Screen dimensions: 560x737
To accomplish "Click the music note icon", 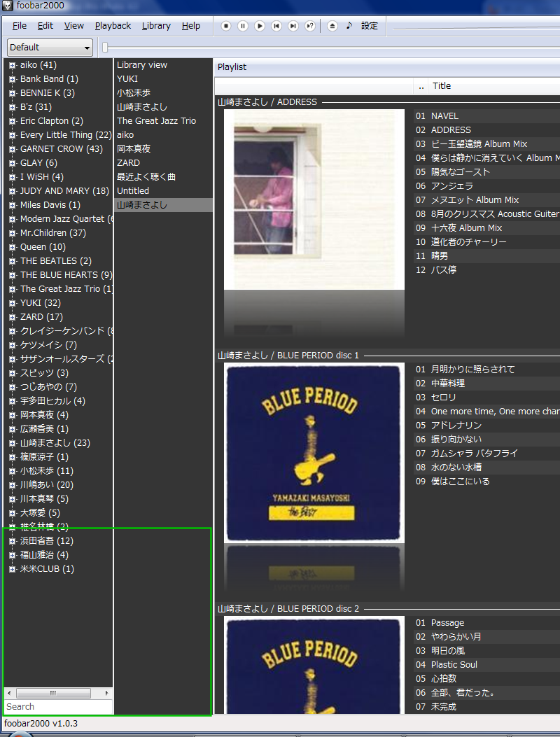I will coord(349,26).
